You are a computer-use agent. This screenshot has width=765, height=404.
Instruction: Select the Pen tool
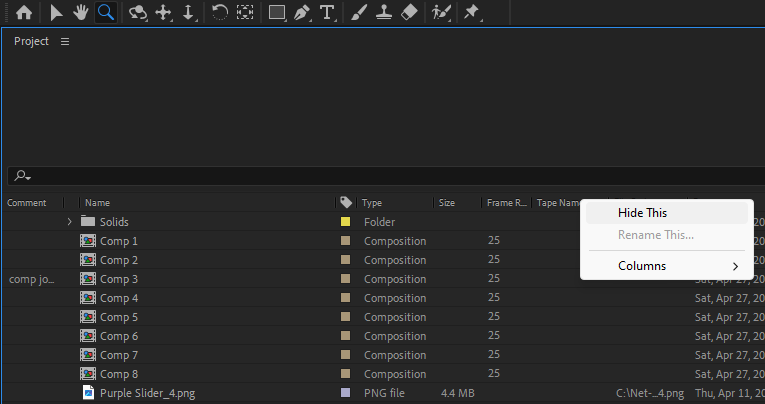click(302, 13)
